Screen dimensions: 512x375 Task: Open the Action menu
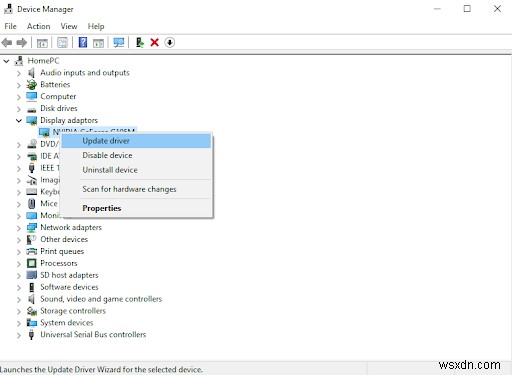(39, 26)
